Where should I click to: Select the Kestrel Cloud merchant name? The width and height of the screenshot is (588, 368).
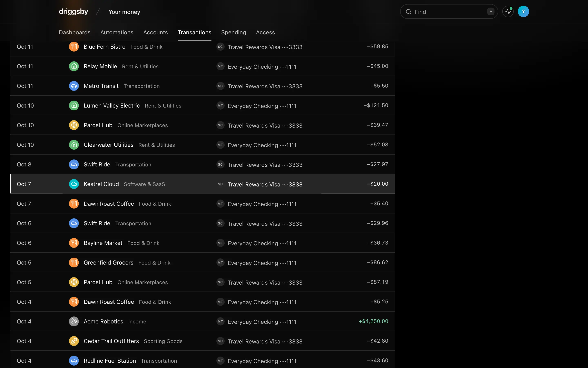coord(101,184)
